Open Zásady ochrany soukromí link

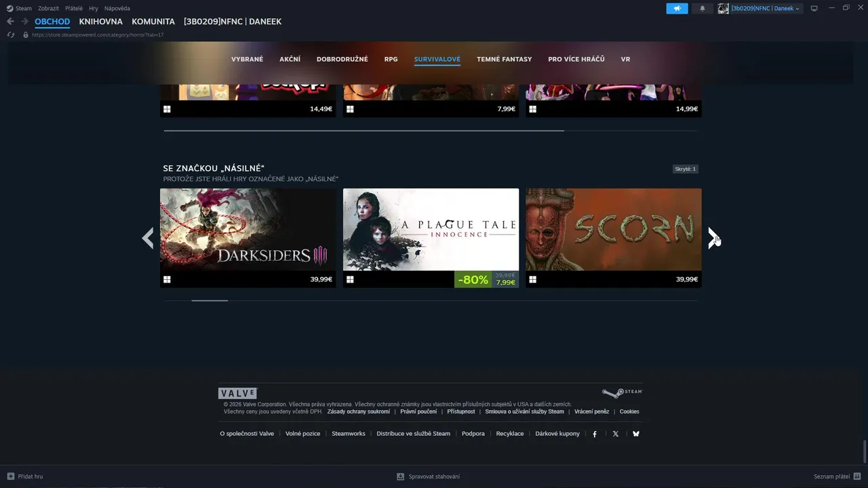[x=359, y=411]
